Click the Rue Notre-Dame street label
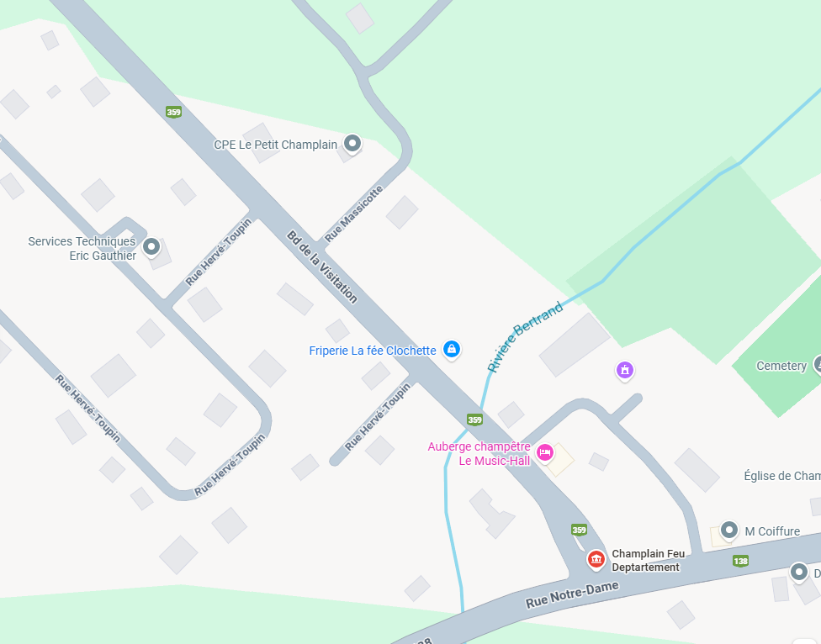The width and height of the screenshot is (821, 644). tap(572, 595)
